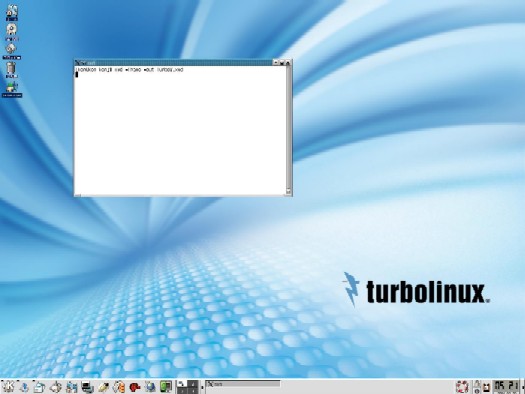Click the red icon in the panel
Viewport: 525px width, 394px height.
coord(135,387)
